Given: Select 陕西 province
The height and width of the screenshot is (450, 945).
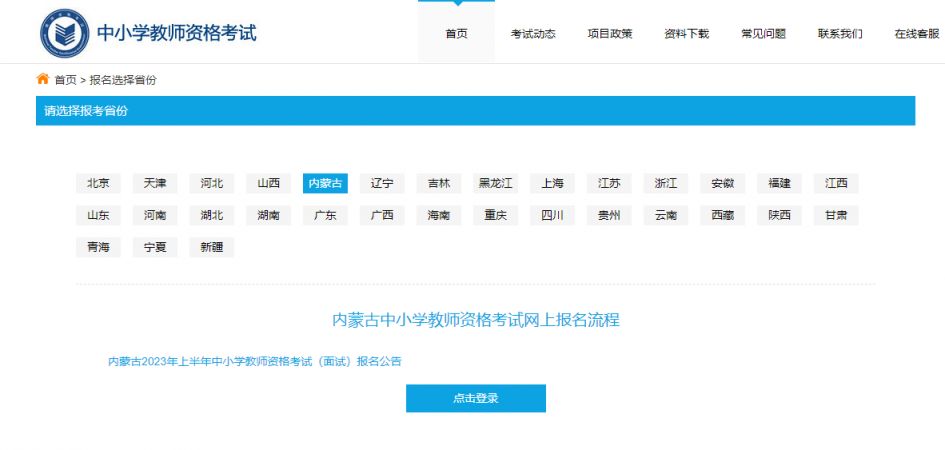Looking at the screenshot, I should pos(779,215).
